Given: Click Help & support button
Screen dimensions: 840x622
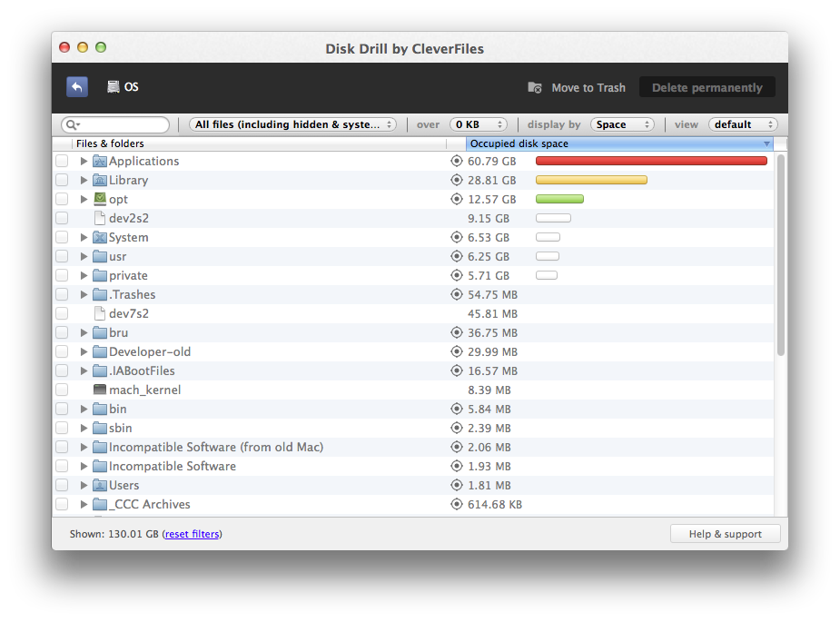Looking at the screenshot, I should (725, 534).
